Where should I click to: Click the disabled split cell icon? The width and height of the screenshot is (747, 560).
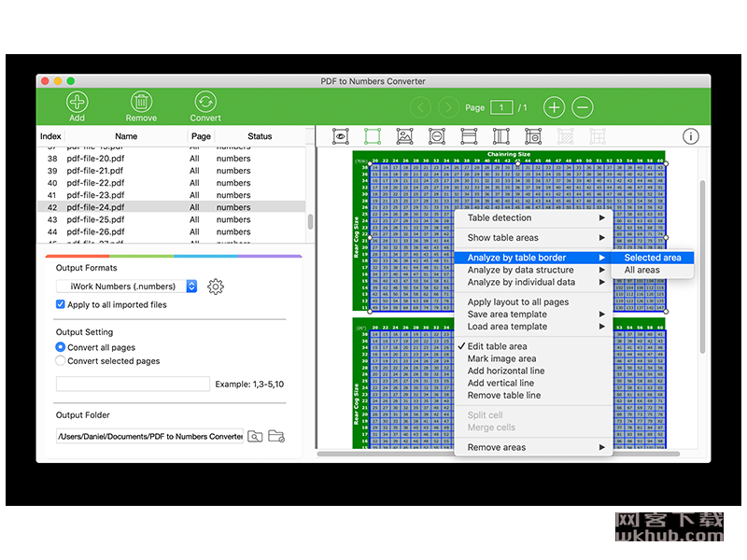pyautogui.click(x=566, y=136)
